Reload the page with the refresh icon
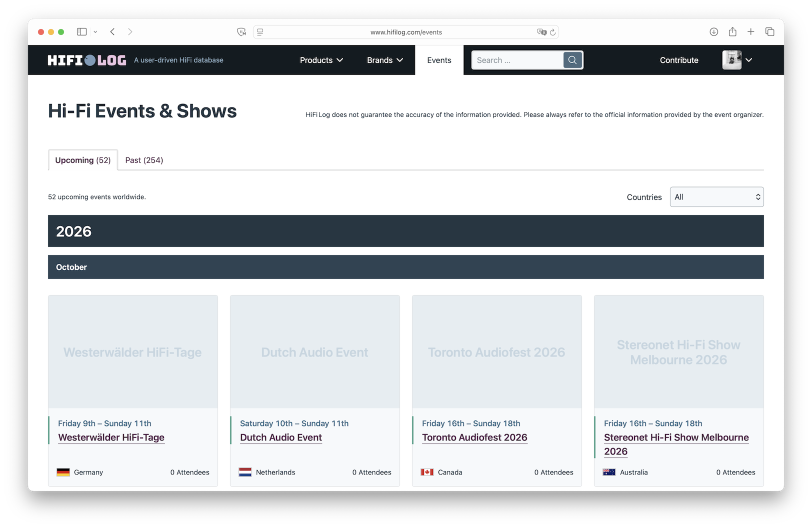The width and height of the screenshot is (812, 528). pos(552,32)
